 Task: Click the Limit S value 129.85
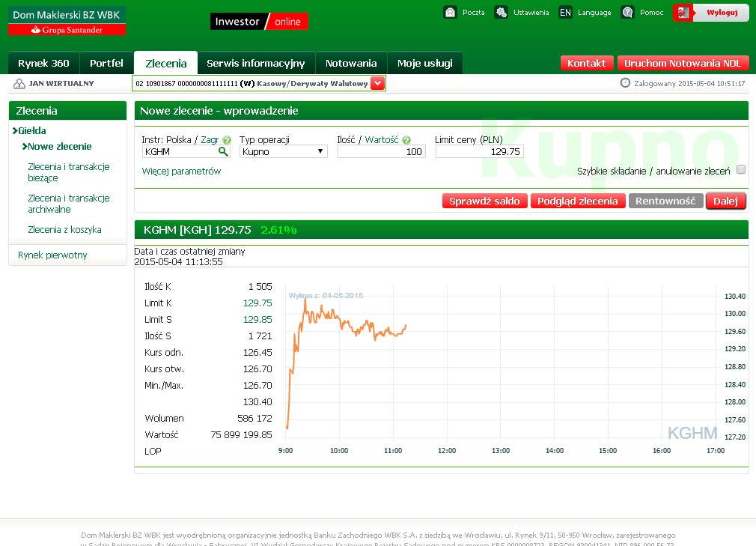coord(257,319)
